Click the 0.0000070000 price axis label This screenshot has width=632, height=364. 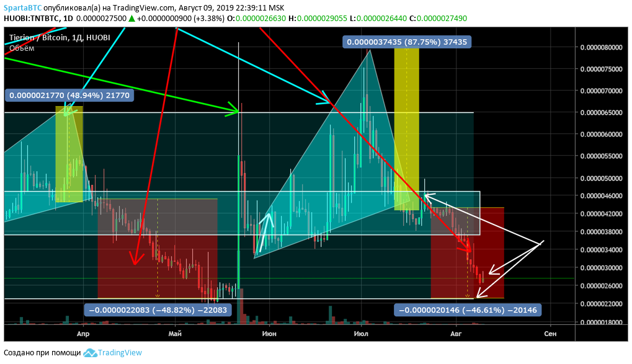[601, 91]
